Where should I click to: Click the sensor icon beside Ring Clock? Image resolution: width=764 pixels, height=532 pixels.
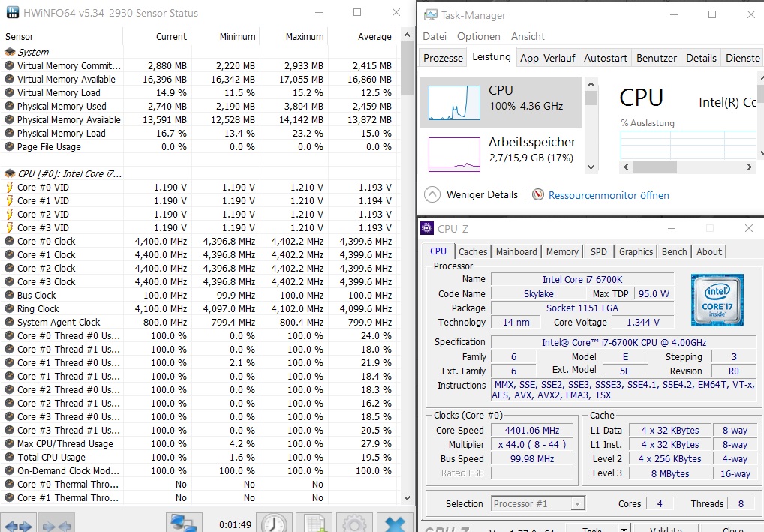click(x=9, y=309)
